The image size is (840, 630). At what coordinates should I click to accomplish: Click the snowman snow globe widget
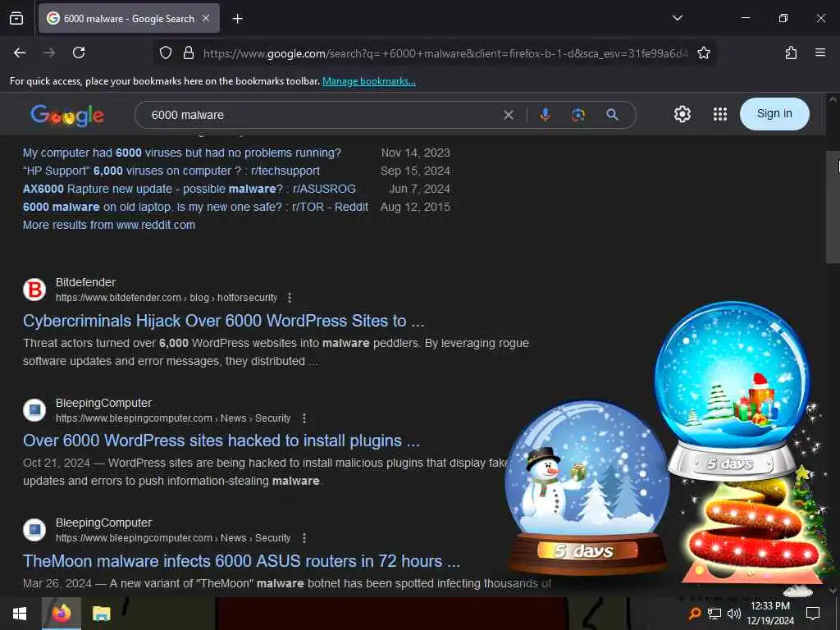tap(587, 487)
